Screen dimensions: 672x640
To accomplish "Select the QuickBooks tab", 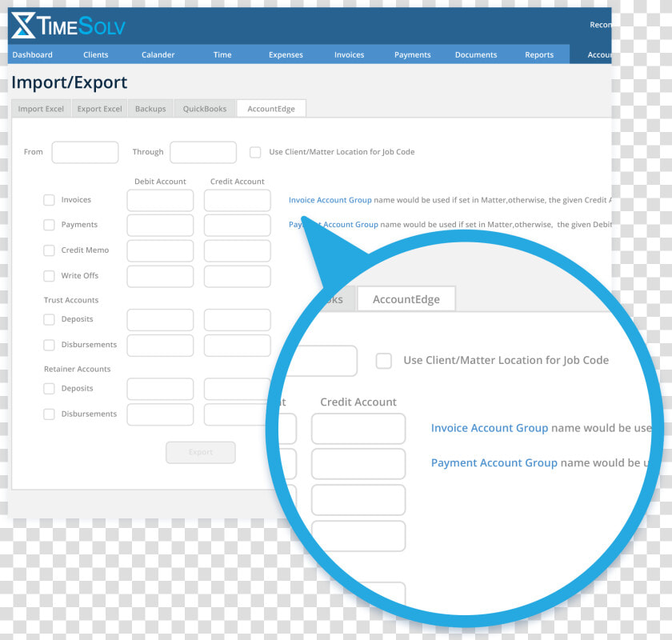I will [205, 109].
